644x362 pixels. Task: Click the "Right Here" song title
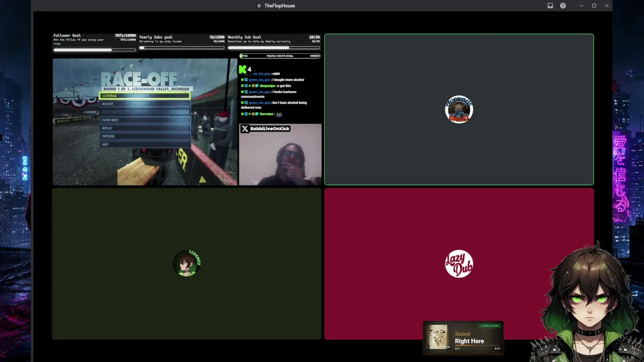click(x=469, y=341)
